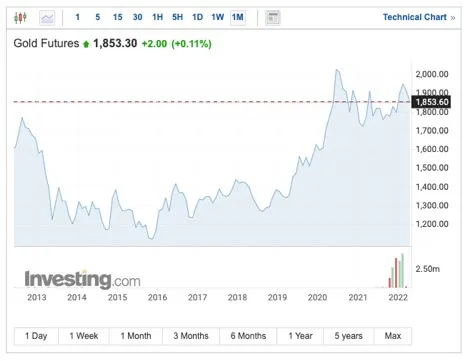The image size is (469, 361).
Task: Set interval to 5H
Action: click(177, 17)
